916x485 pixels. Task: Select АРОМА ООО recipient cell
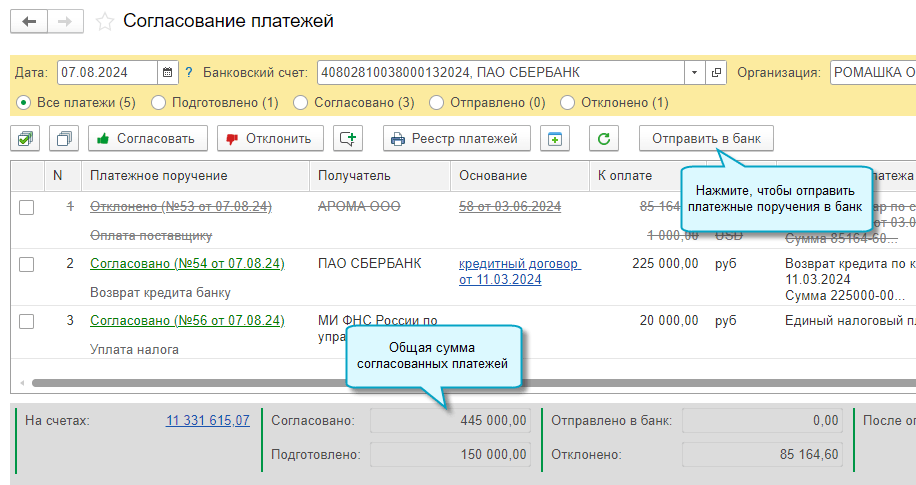359,206
